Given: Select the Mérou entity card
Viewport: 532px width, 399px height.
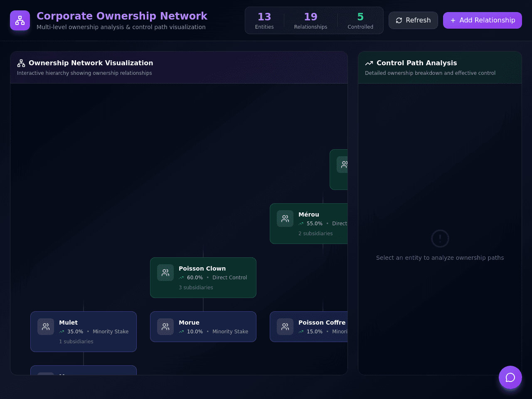Looking at the screenshot, I should tap(309, 224).
